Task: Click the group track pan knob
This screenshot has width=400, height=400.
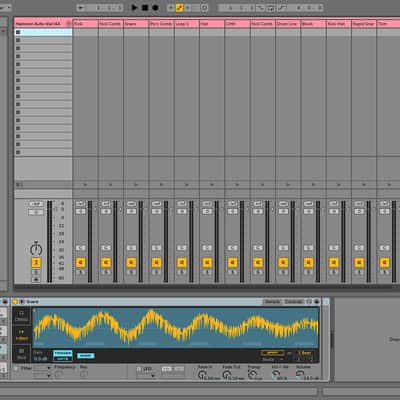Action: pos(36,249)
